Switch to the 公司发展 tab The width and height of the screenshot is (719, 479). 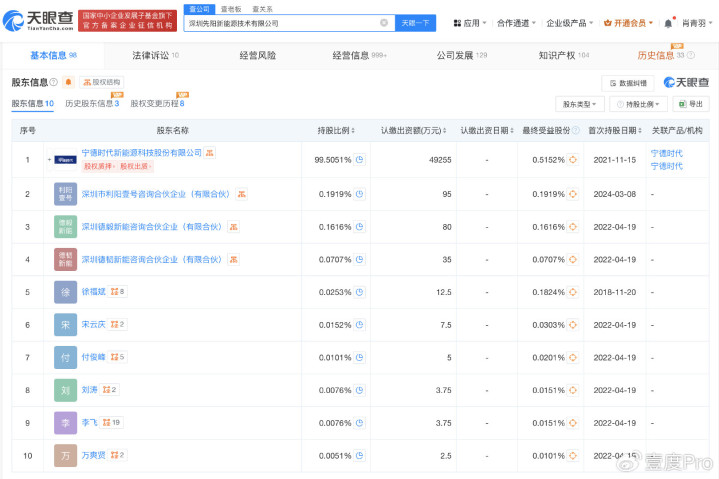[x=462, y=55]
